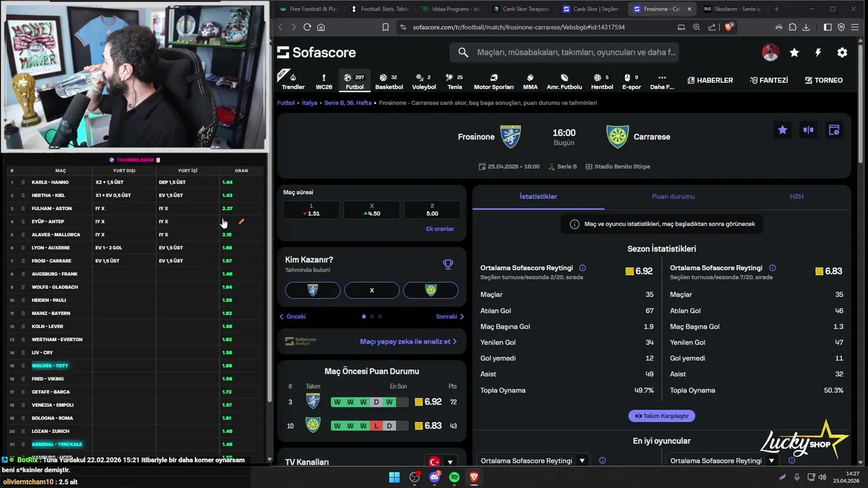The image size is (868, 488).
Task: Open the TORNEO section
Action: (823, 80)
